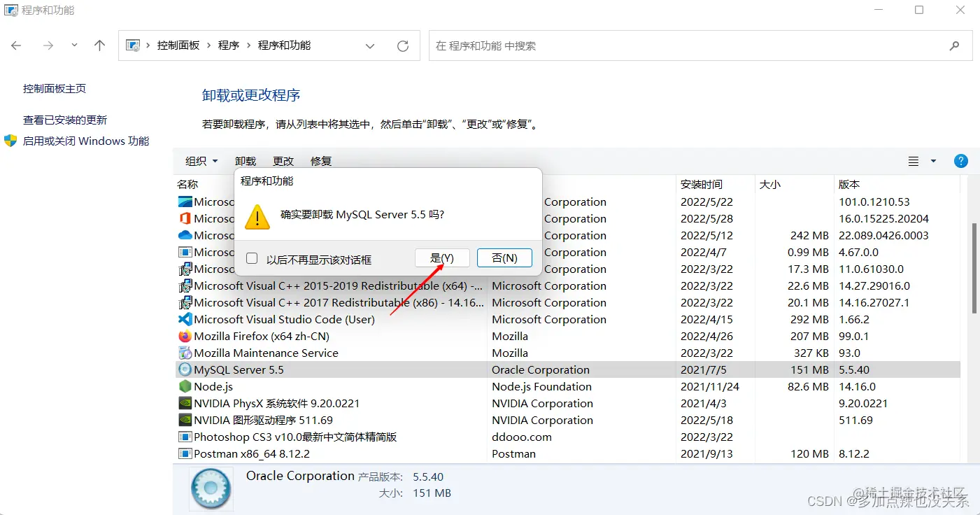The width and height of the screenshot is (980, 515).
Task: Click the back navigation arrow
Action: click(16, 45)
